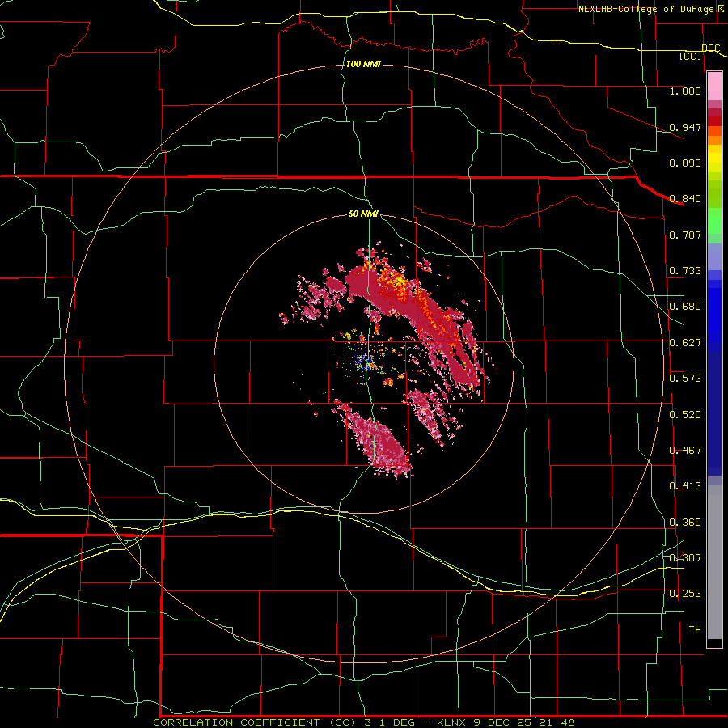Click the 0.627 color scale value
Viewport: 728px width, 728px height.
[x=685, y=343]
